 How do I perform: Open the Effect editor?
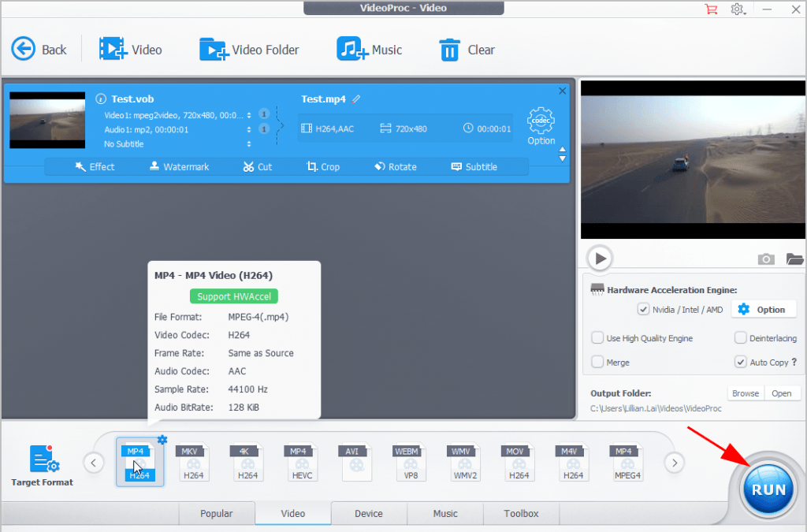[95, 167]
